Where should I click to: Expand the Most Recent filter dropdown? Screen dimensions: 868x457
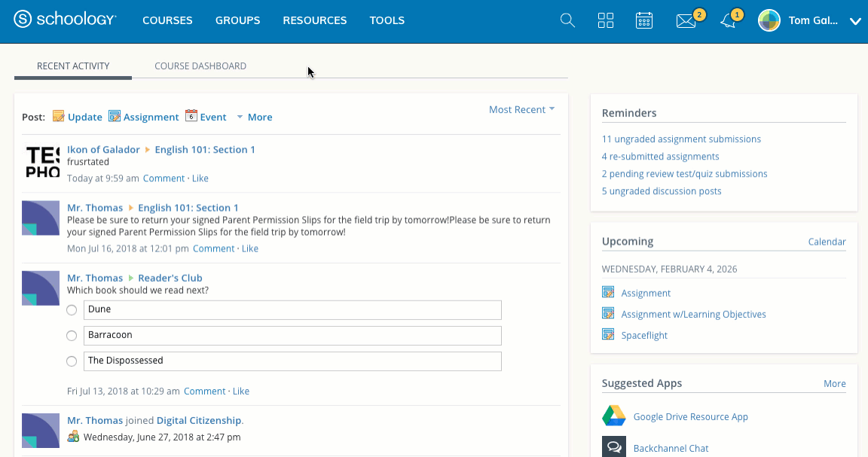521,110
